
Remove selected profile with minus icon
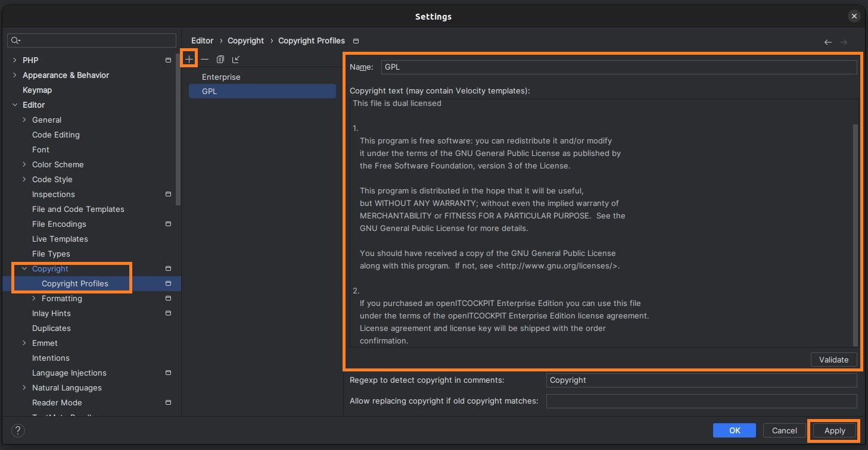(204, 60)
